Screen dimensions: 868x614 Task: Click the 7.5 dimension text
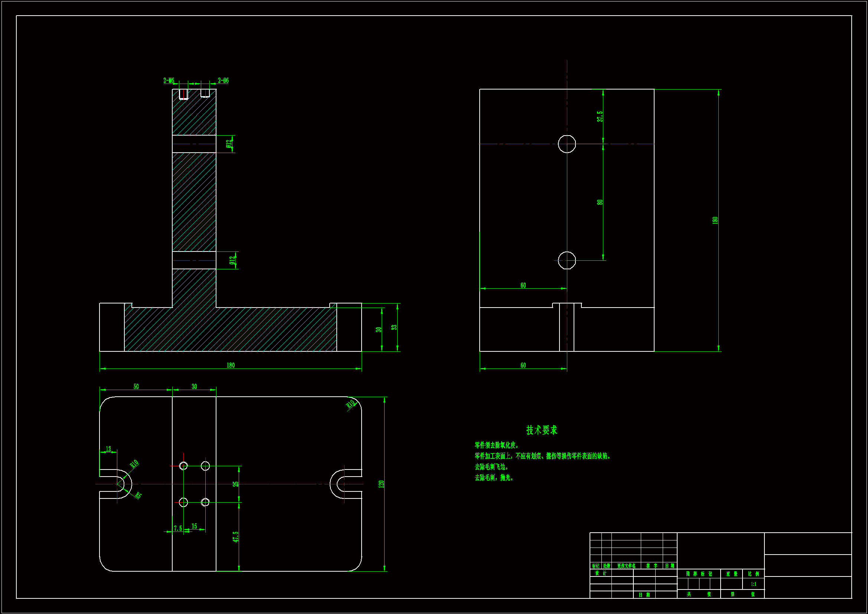(178, 529)
